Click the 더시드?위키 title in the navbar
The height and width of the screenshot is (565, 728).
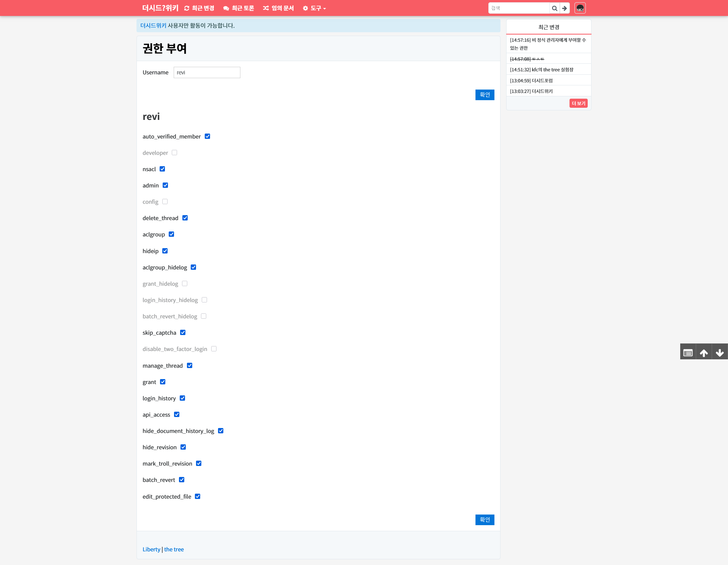(160, 8)
